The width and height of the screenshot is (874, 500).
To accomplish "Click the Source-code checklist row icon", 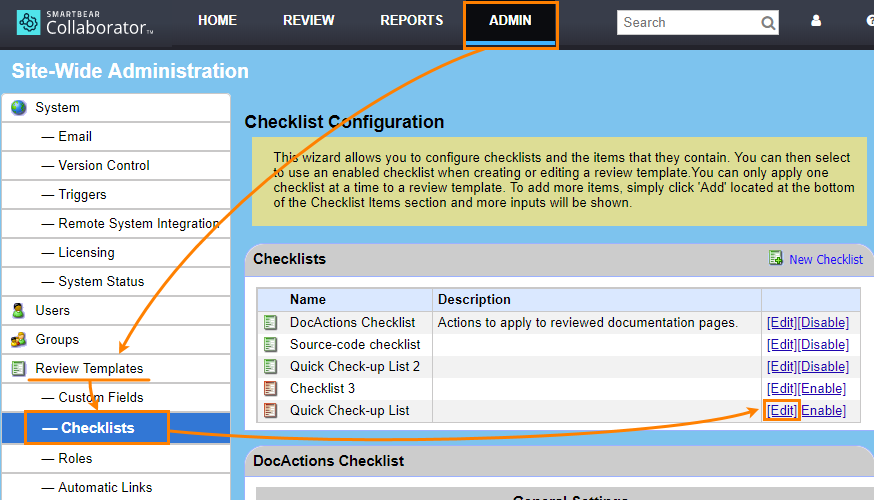I will tap(270, 344).
